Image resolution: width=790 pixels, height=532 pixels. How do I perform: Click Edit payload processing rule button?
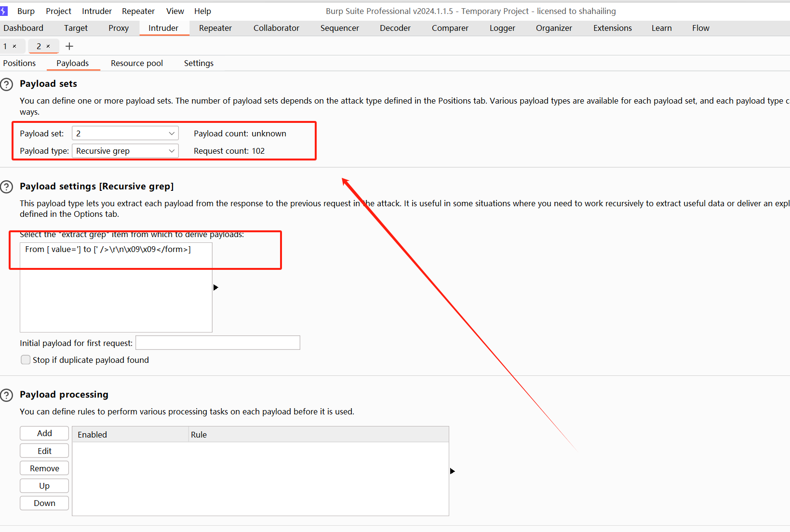44,451
